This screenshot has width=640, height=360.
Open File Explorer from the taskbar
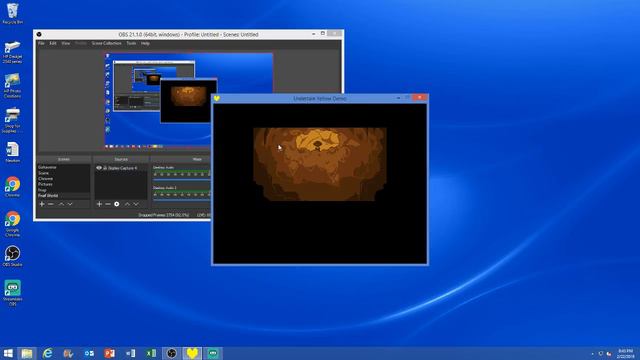(27, 353)
